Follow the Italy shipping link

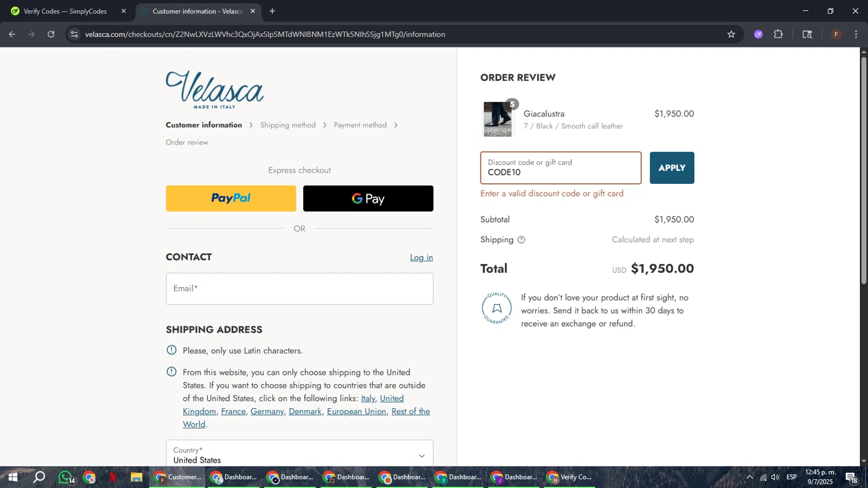368,398
